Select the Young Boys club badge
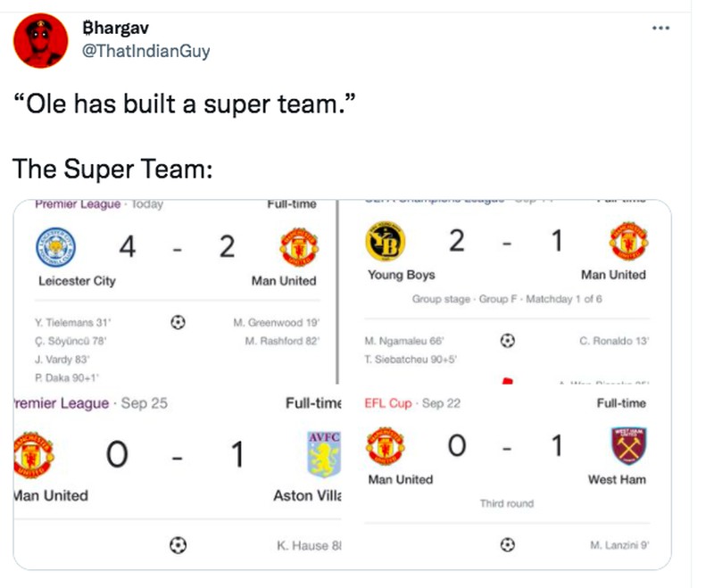The height and width of the screenshot is (588, 714). pos(384,240)
